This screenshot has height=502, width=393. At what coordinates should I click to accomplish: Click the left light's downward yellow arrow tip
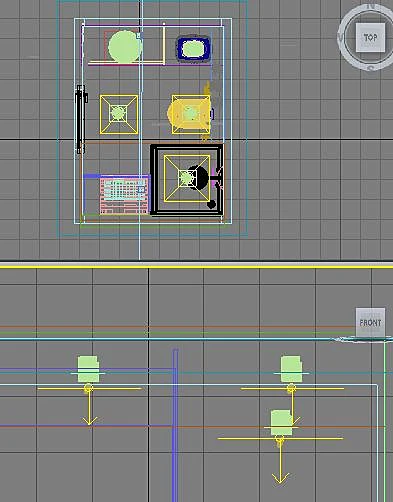tap(89, 422)
